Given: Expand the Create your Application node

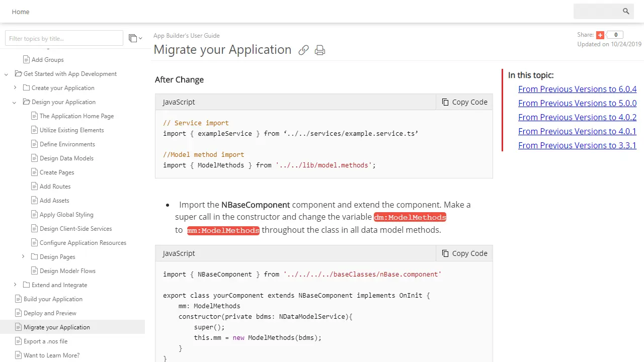Looking at the screenshot, I should (15, 88).
